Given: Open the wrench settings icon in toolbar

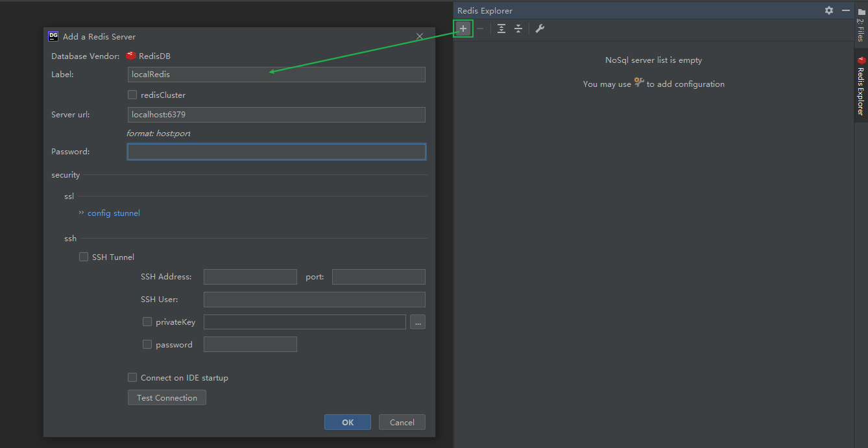Looking at the screenshot, I should [x=540, y=29].
